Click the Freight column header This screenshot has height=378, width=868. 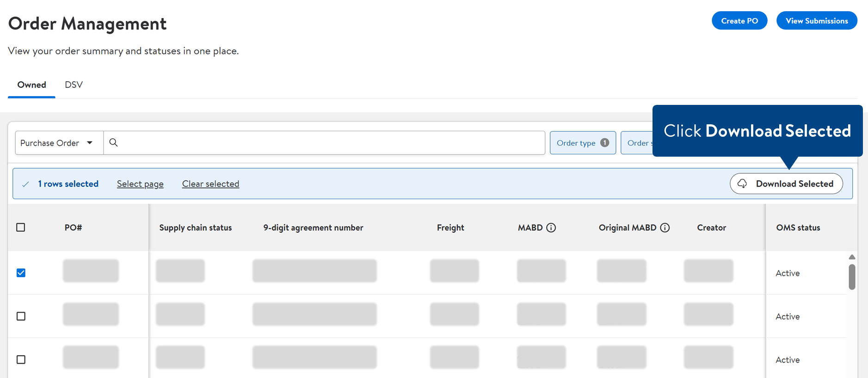pyautogui.click(x=450, y=227)
